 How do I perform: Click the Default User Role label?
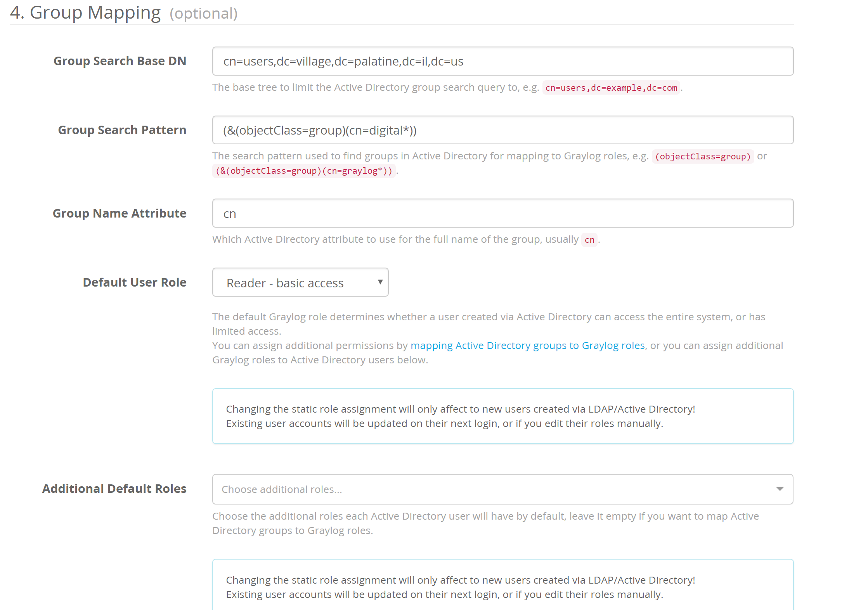point(135,282)
